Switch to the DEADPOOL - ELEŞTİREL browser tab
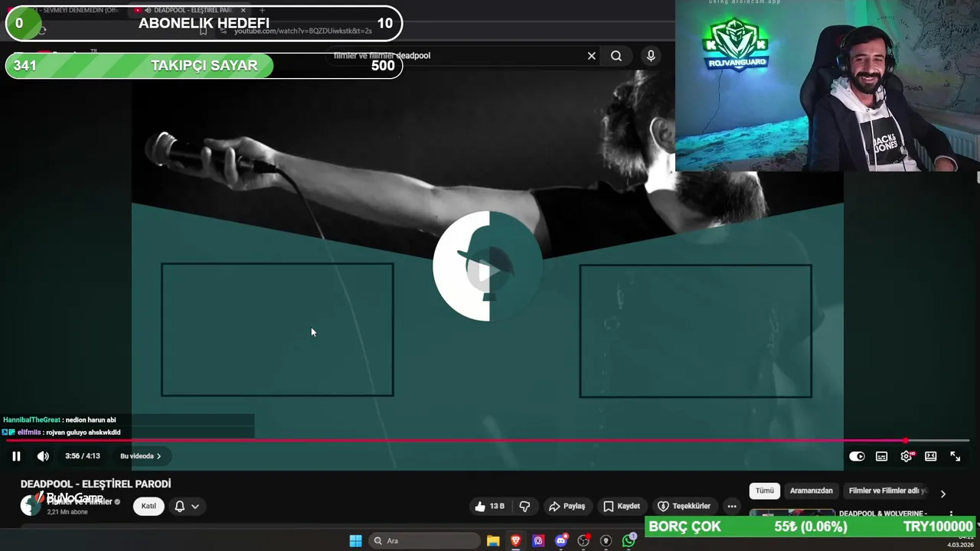 coord(190,10)
